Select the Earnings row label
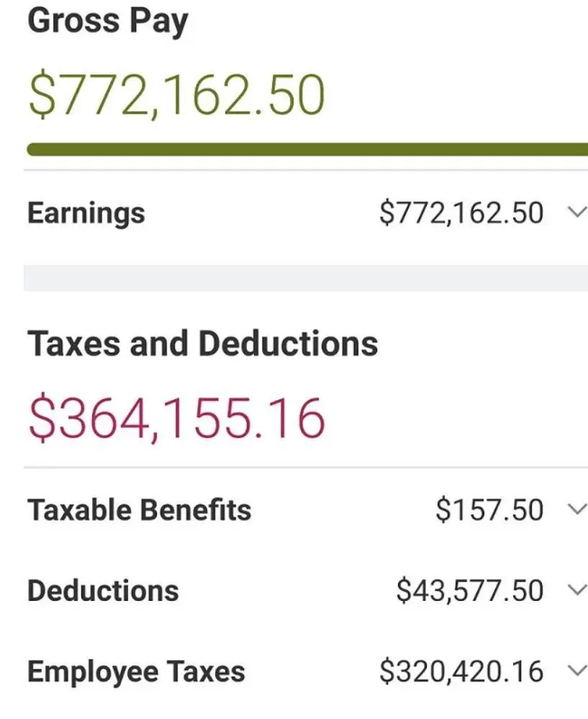The image size is (588, 719). tap(86, 213)
